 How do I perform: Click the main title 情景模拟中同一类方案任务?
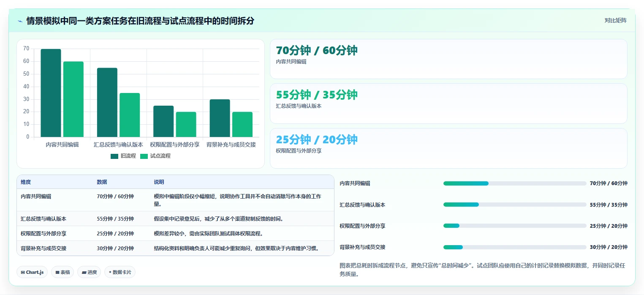140,21
